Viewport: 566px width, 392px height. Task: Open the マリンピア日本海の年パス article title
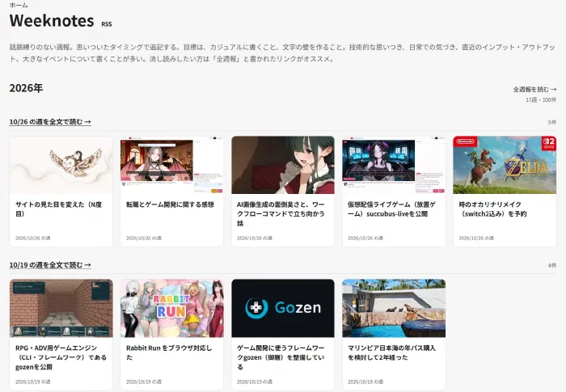(391, 352)
